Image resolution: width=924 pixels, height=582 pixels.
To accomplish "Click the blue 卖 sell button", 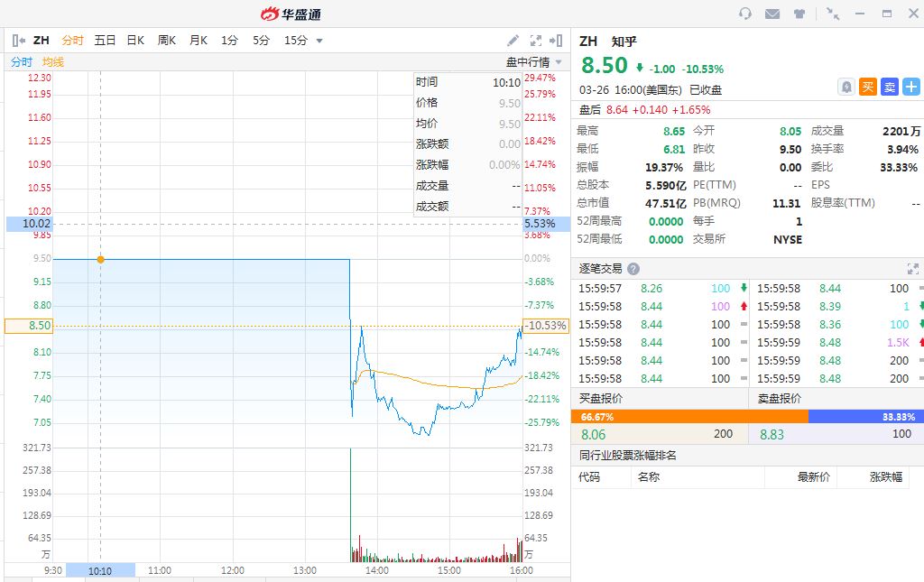I will (x=890, y=87).
